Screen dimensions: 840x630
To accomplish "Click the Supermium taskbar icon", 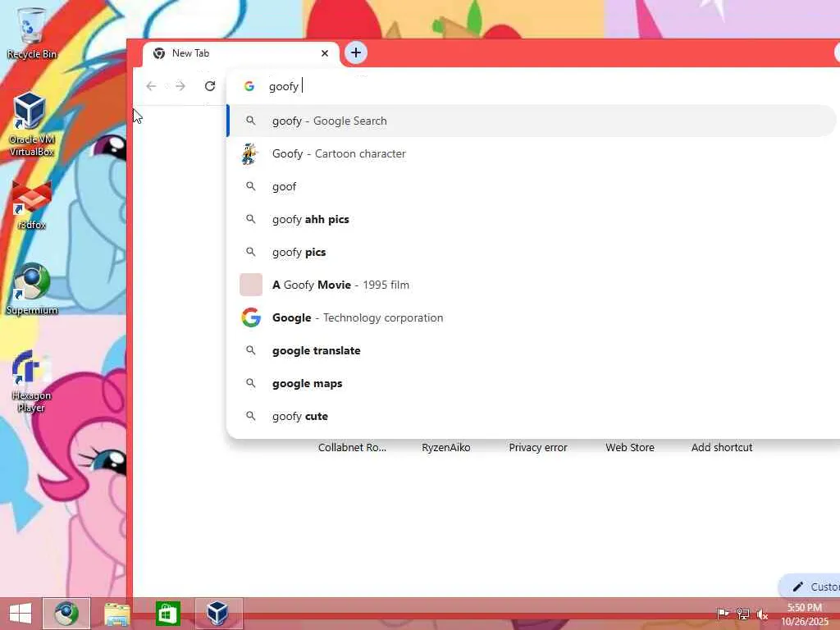I will click(66, 614).
